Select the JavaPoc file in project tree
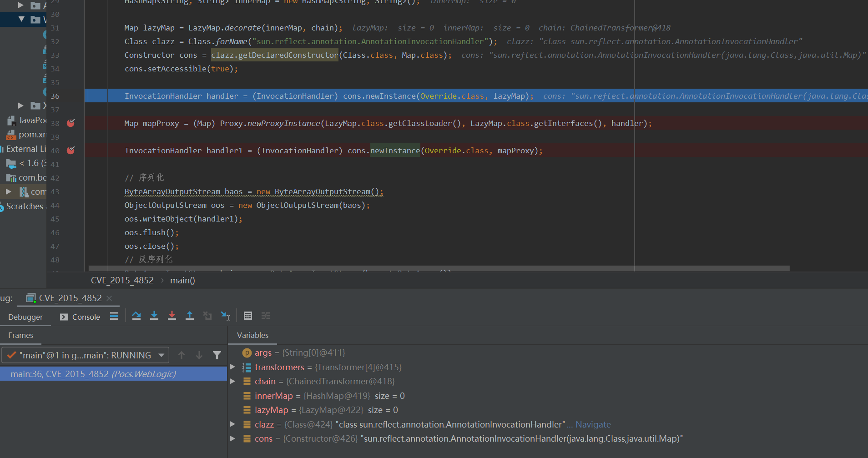 tap(26, 120)
